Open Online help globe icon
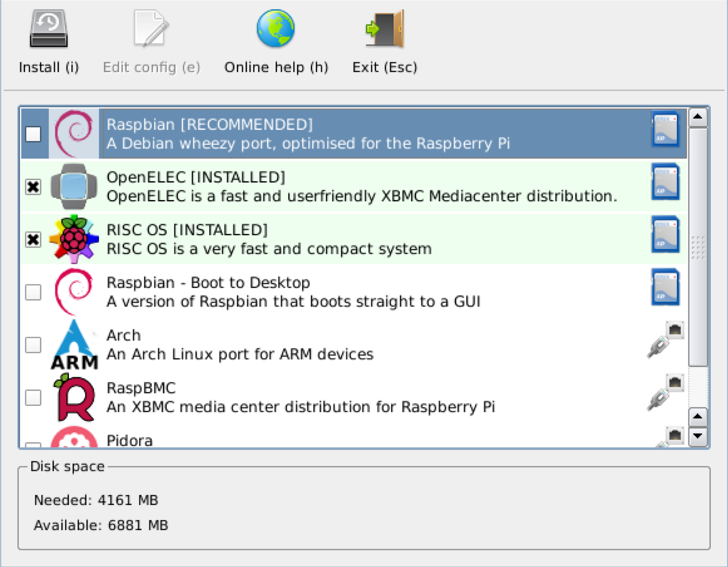 click(276, 29)
